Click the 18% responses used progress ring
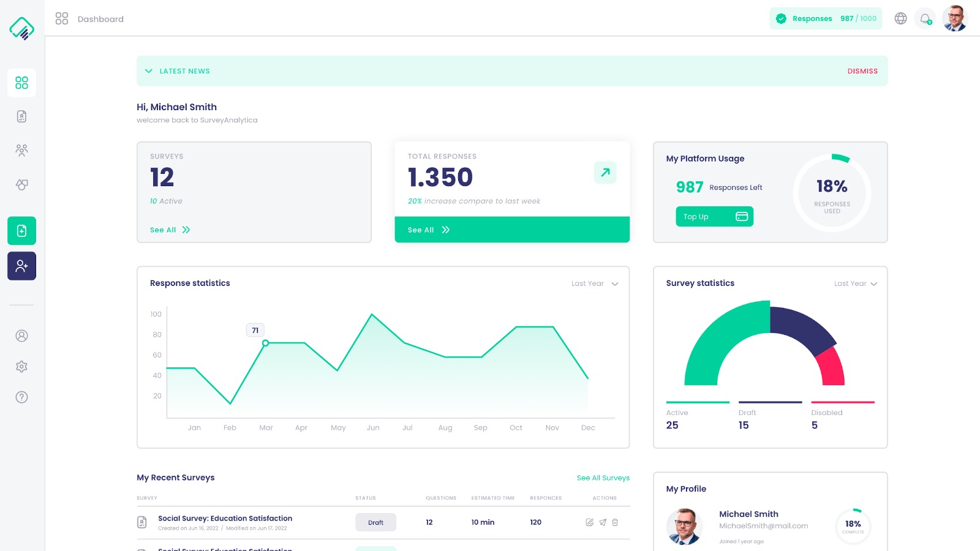This screenshot has height=551, width=980. (832, 193)
